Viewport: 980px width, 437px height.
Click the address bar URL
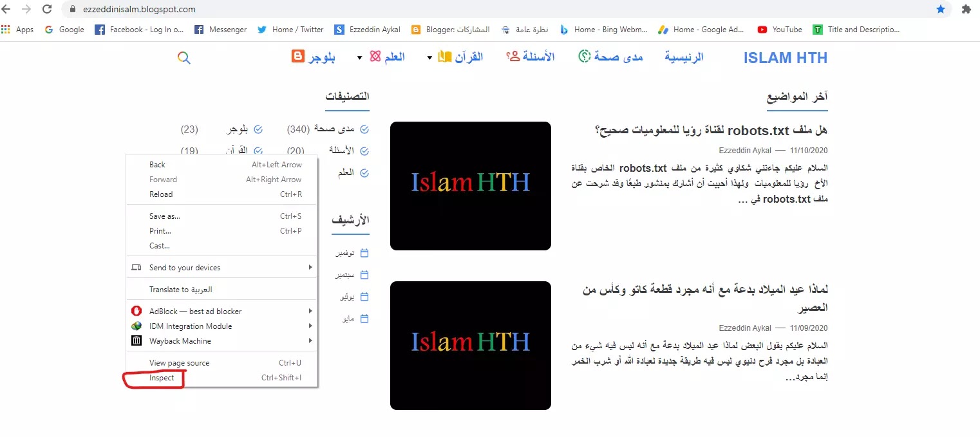(139, 9)
